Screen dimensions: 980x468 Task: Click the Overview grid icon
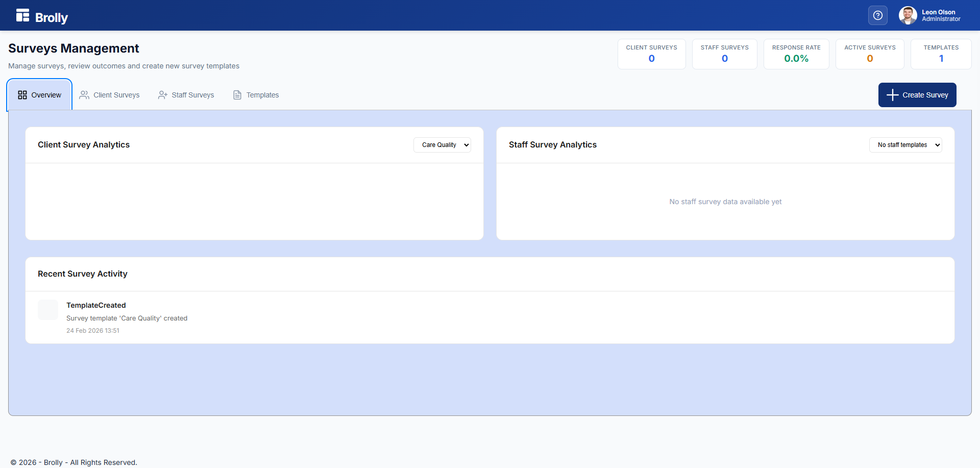point(22,95)
